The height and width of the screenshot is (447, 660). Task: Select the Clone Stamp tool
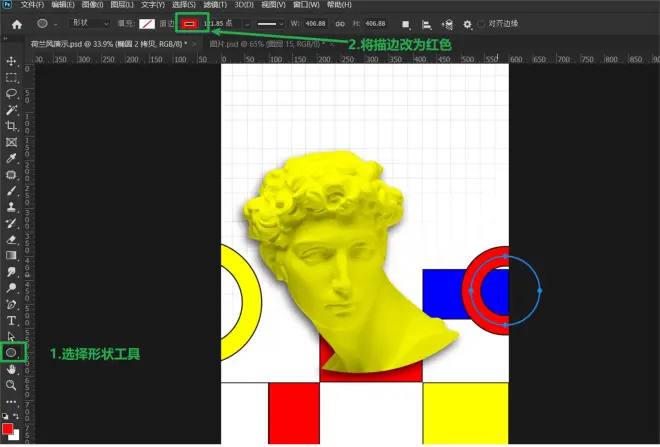click(11, 207)
